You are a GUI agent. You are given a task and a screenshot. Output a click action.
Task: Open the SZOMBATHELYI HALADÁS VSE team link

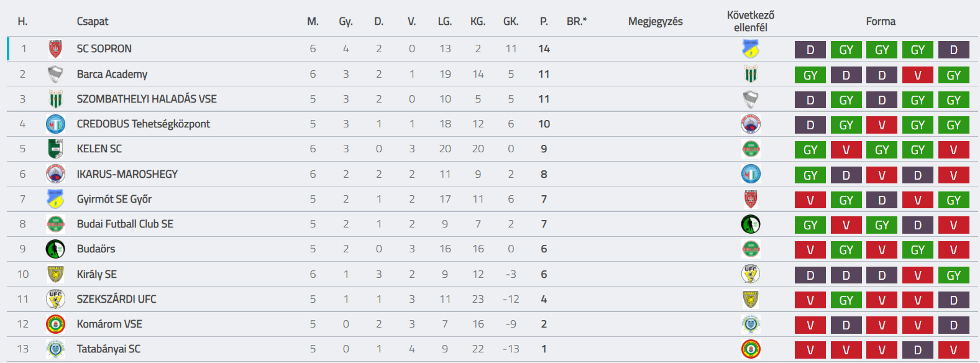click(147, 99)
